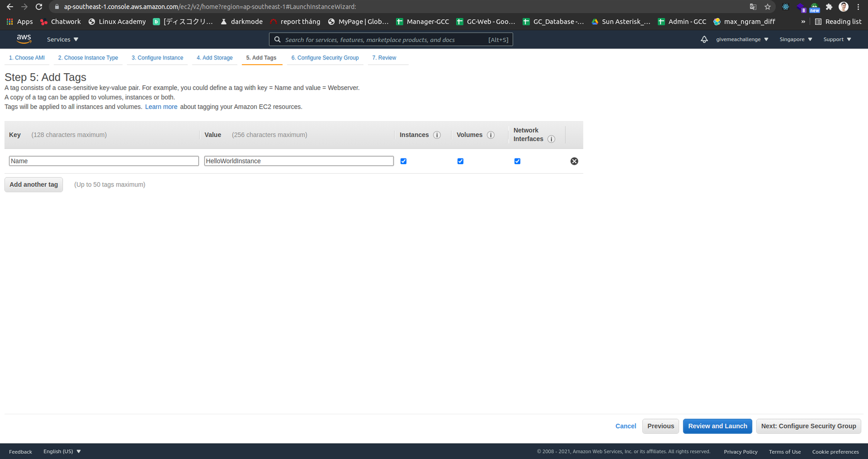Image resolution: width=868 pixels, height=459 pixels.
Task: Expand the Services dropdown
Action: [63, 39]
